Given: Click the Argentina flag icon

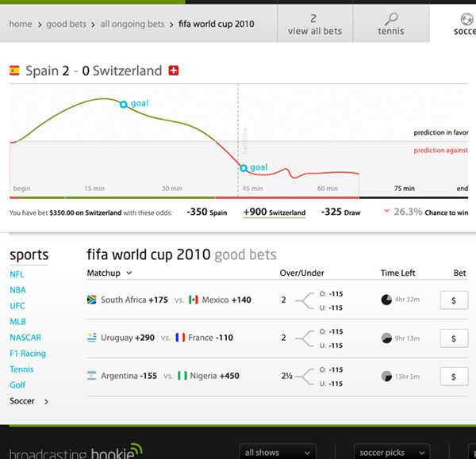Looking at the screenshot, I should coord(92,376).
